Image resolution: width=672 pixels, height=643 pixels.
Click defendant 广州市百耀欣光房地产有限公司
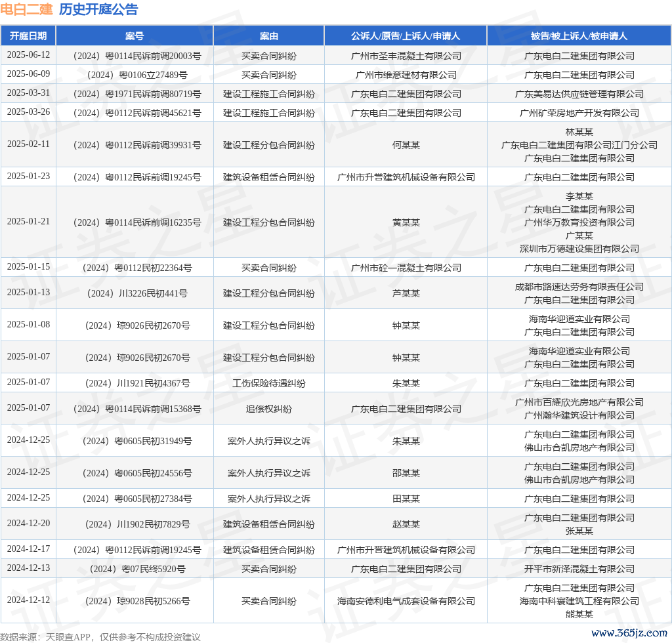579,402
